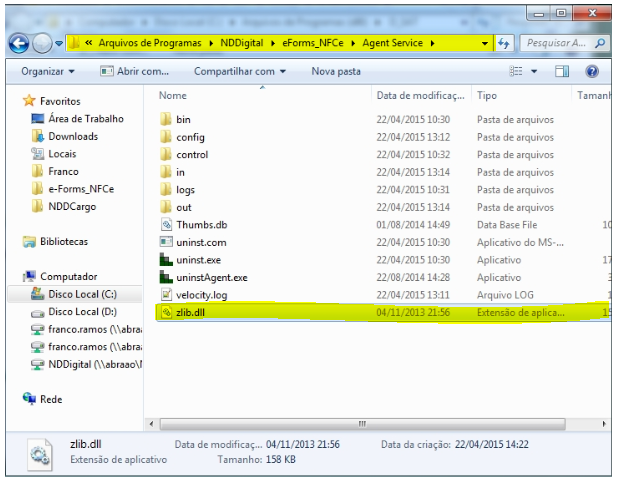The width and height of the screenshot is (619, 483).
Task: Open the Organizar dropdown menu
Action: [47, 72]
